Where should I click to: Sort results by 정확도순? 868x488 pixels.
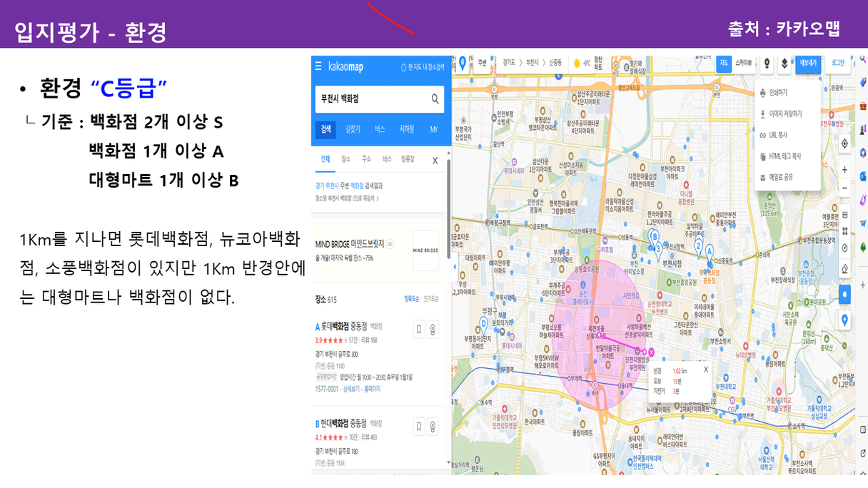click(x=412, y=299)
